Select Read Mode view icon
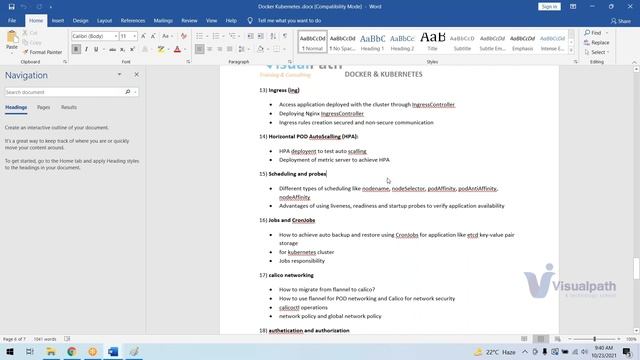Image resolution: width=640 pixels, height=360 pixels. [524, 339]
